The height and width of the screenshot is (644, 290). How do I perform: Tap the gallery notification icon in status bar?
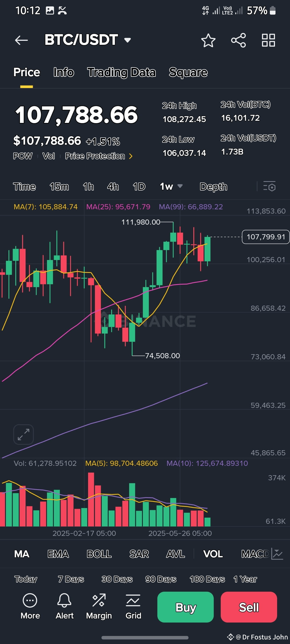50,10
